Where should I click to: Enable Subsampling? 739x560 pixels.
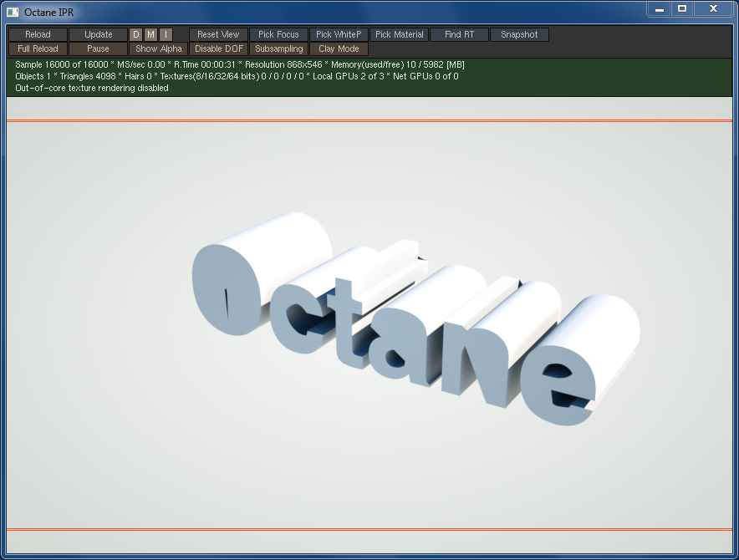(278, 48)
